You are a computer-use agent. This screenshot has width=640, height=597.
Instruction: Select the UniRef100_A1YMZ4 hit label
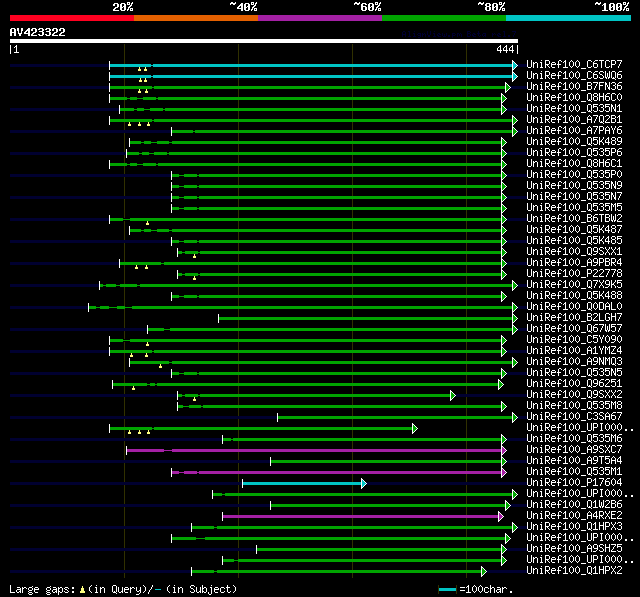pyautogui.click(x=574, y=351)
